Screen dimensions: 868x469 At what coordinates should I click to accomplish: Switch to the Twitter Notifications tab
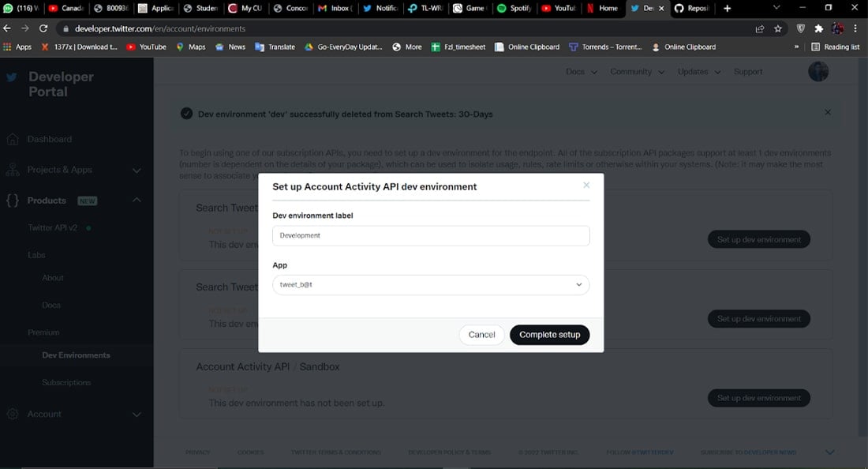[x=380, y=9]
